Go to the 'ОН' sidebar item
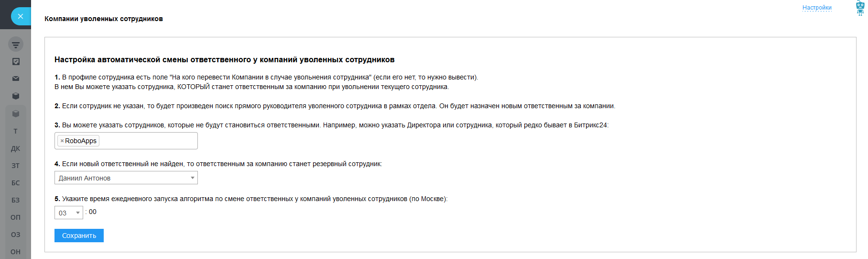 (16, 252)
